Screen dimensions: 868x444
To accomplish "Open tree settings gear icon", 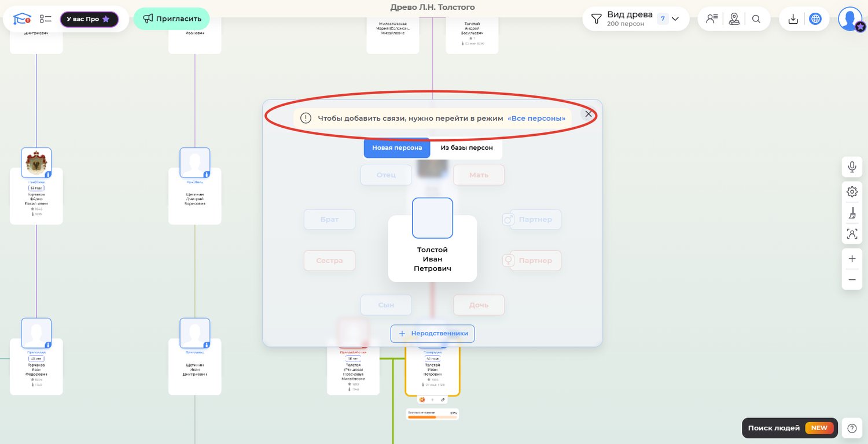I will (852, 191).
